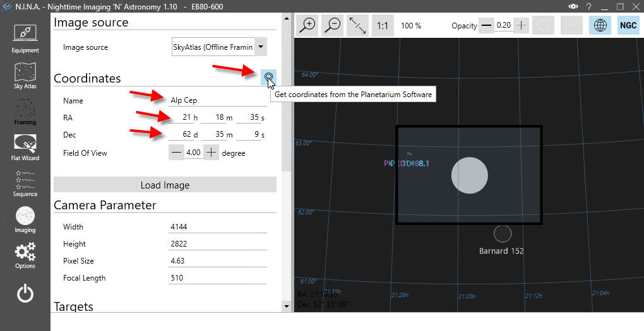Get coordinates from the Planetarium Software

pos(269,78)
